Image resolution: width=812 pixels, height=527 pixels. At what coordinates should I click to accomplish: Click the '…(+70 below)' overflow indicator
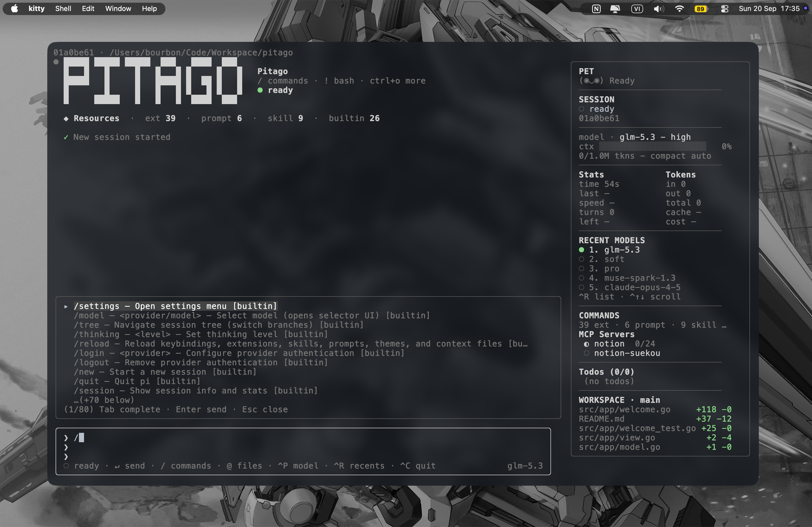point(104,400)
